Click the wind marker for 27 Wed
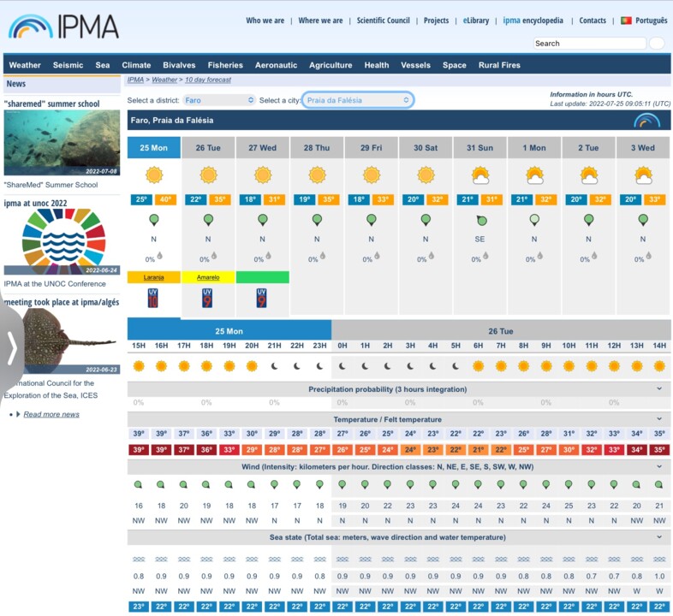 click(x=263, y=221)
